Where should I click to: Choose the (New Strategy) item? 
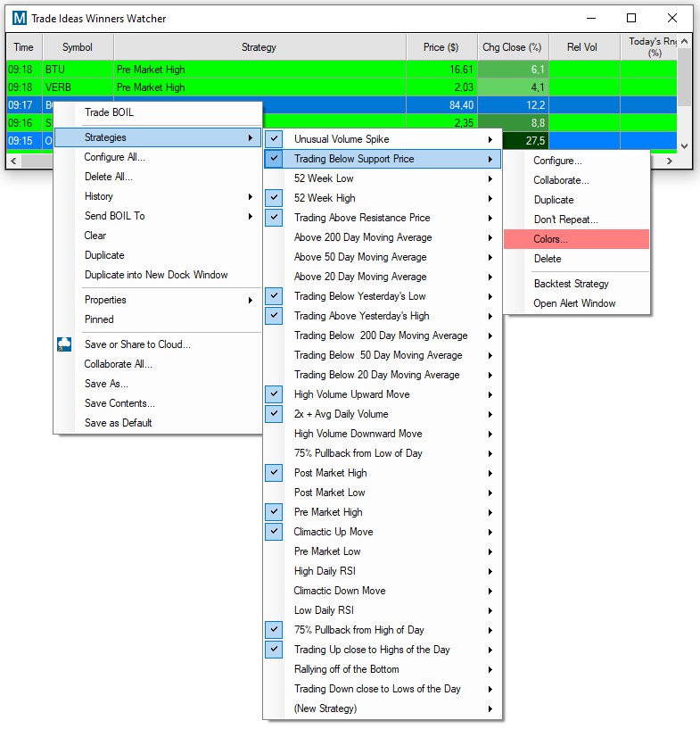coord(325,708)
